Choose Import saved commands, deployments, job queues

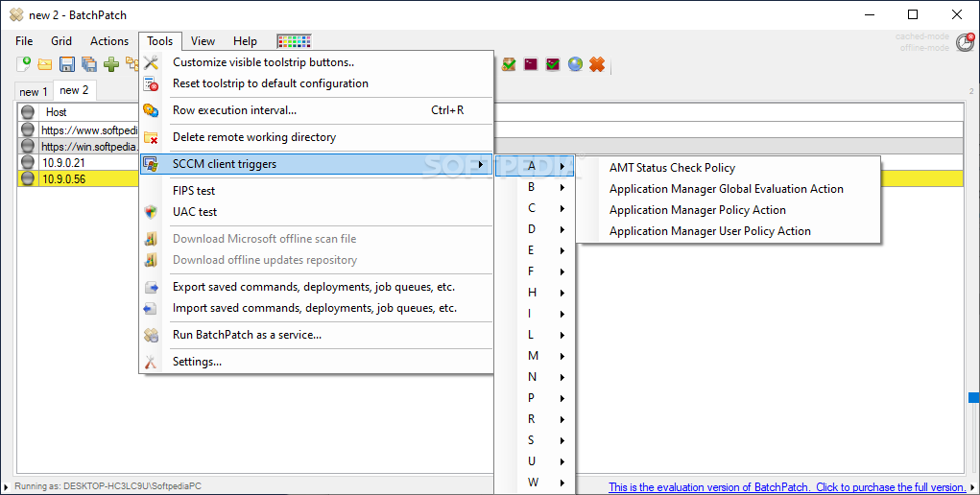coord(316,308)
